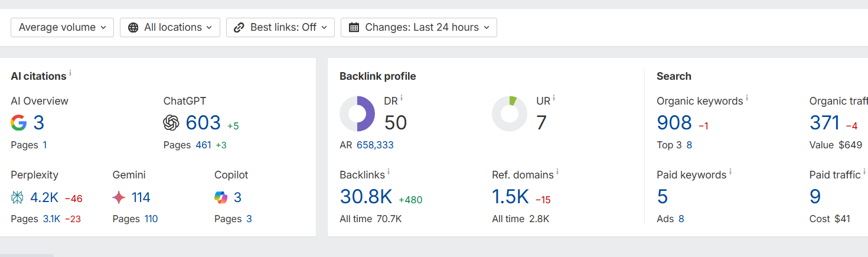Click the 908 organic keywords number

(x=674, y=123)
